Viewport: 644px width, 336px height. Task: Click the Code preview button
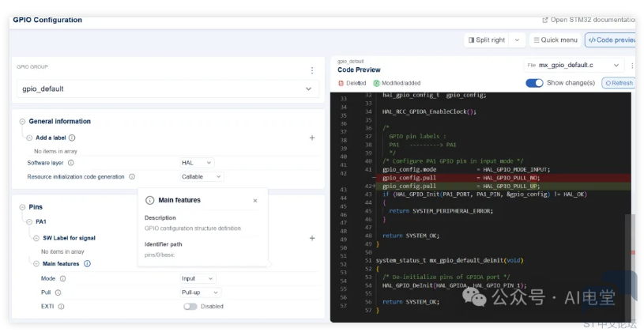pos(611,40)
